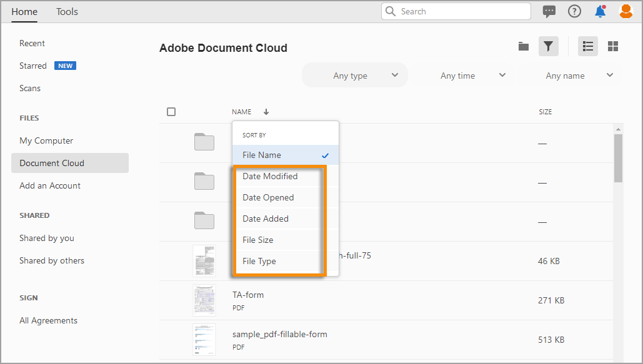Click inside the Search field
This screenshot has height=364, width=643.
456,11
